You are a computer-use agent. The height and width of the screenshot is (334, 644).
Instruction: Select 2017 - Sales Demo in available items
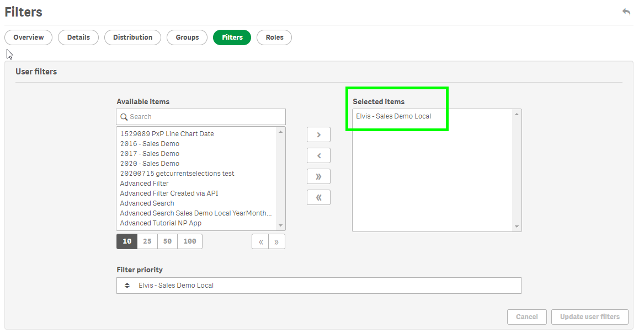click(x=150, y=154)
